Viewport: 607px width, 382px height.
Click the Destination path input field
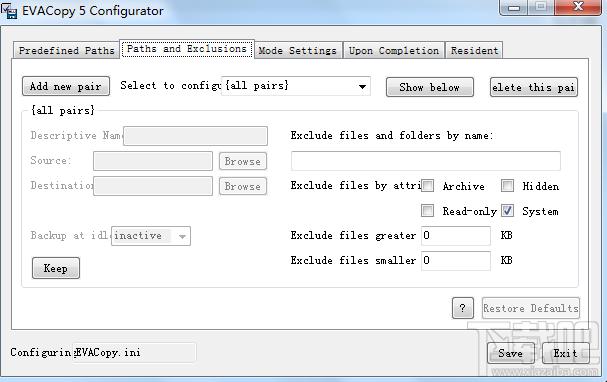(x=153, y=186)
